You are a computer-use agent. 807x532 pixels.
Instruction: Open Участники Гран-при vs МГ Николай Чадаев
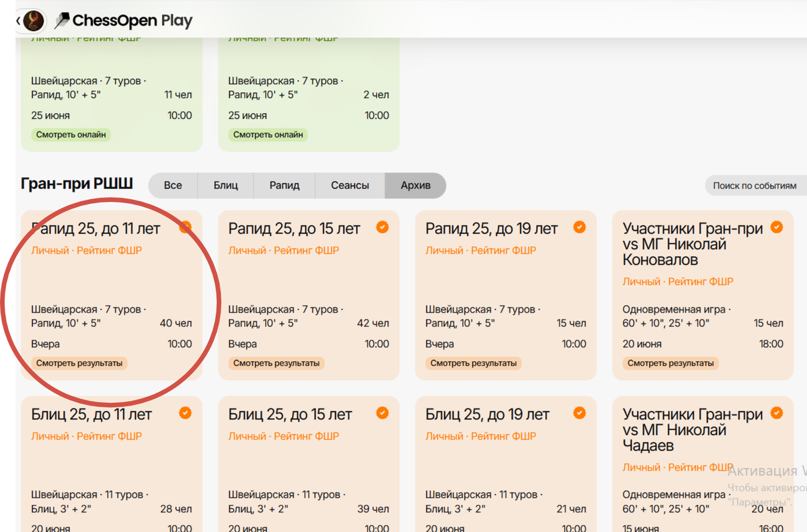coord(693,430)
